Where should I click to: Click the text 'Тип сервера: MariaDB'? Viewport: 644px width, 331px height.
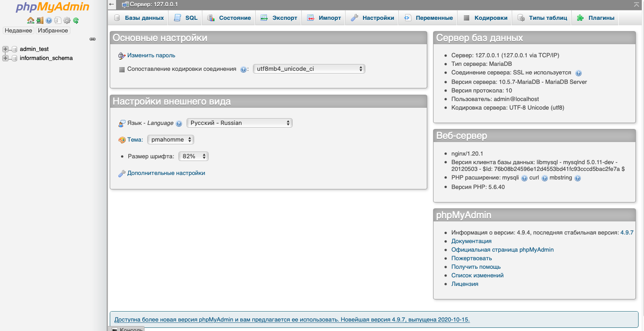[x=481, y=64]
